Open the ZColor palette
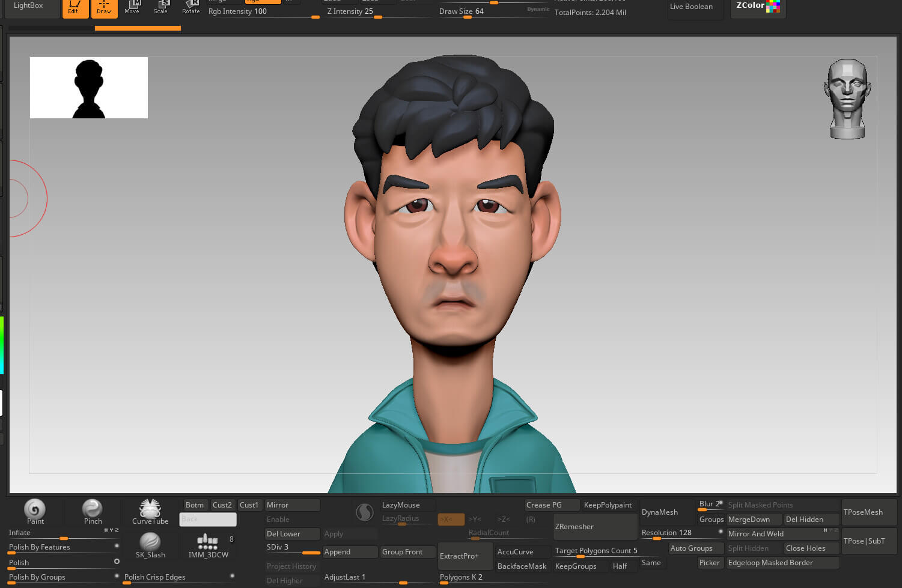The image size is (902, 588). click(758, 7)
